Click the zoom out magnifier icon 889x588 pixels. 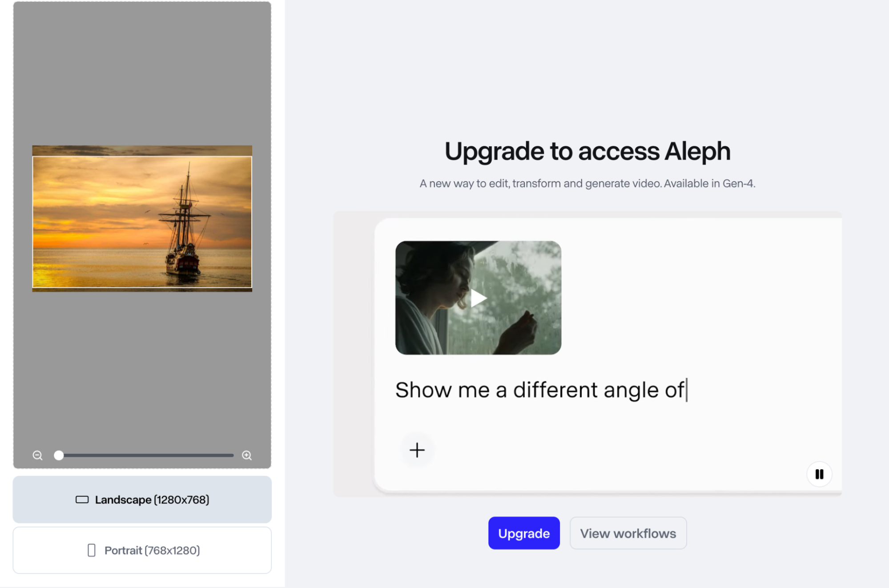[x=38, y=455]
